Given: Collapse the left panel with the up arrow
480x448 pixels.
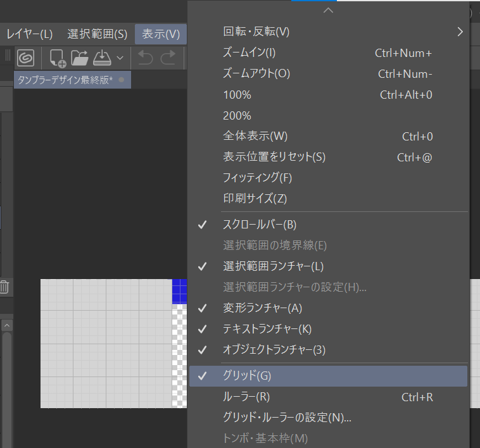Looking at the screenshot, I should point(7,325).
